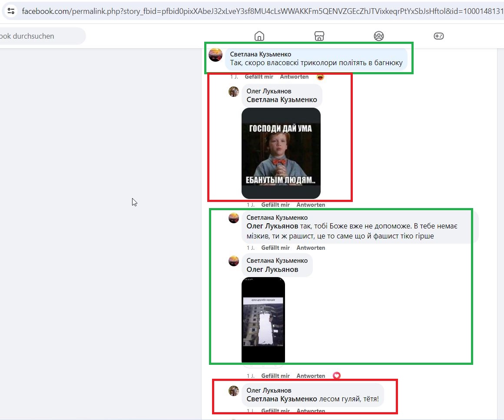Open Олег's avatar beside the meme comment
The width and height of the screenshot is (504, 420).
click(x=234, y=92)
